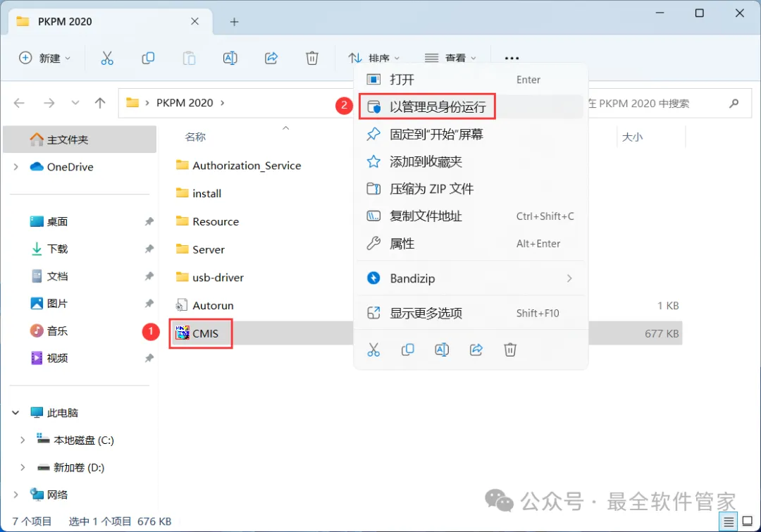
Task: Sort by the 名称 column header
Action: coord(195,137)
